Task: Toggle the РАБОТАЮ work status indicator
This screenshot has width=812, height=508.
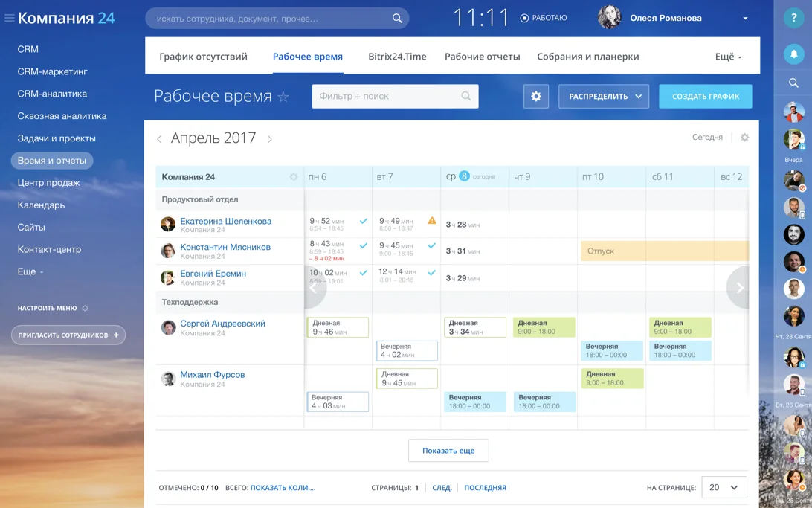Action: [x=544, y=18]
